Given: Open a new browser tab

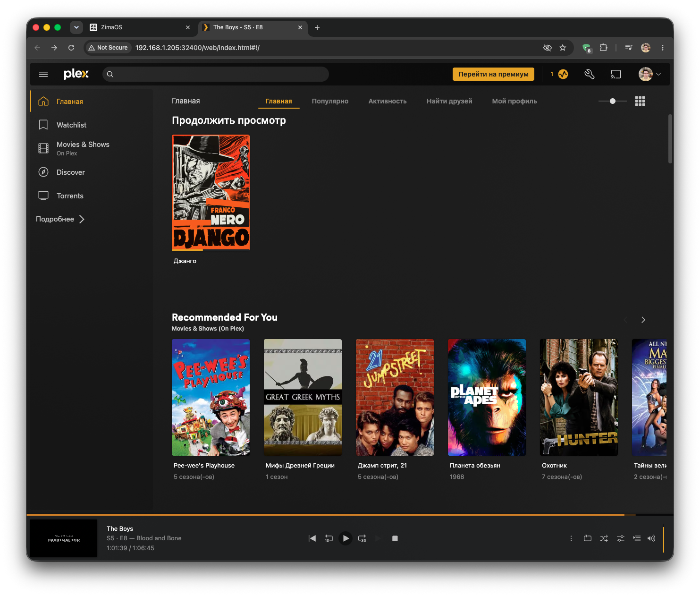Looking at the screenshot, I should coord(317,27).
